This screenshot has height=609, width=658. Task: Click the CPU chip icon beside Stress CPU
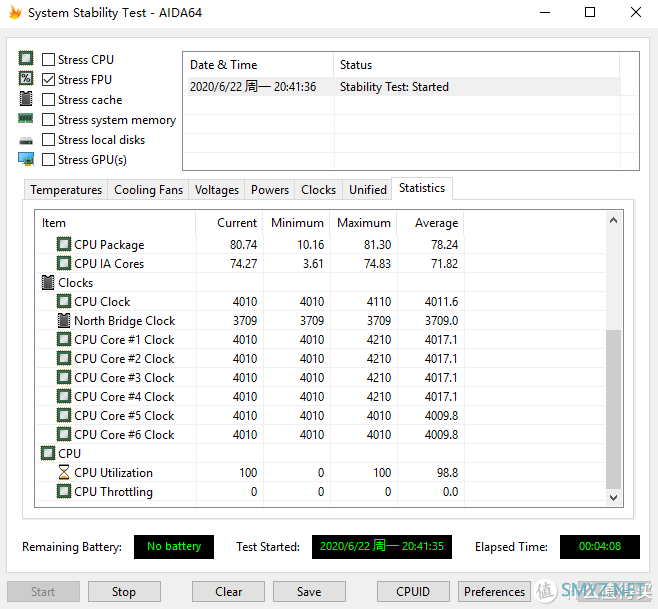(x=26, y=58)
